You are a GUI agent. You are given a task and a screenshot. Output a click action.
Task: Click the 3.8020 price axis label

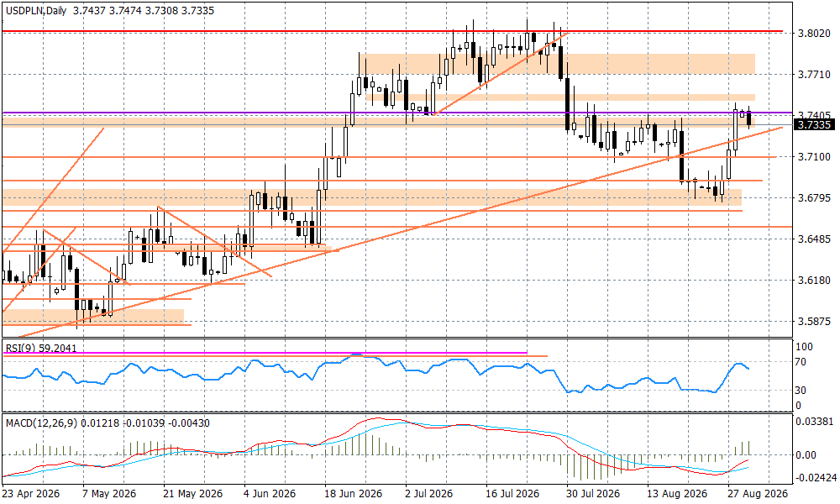814,34
